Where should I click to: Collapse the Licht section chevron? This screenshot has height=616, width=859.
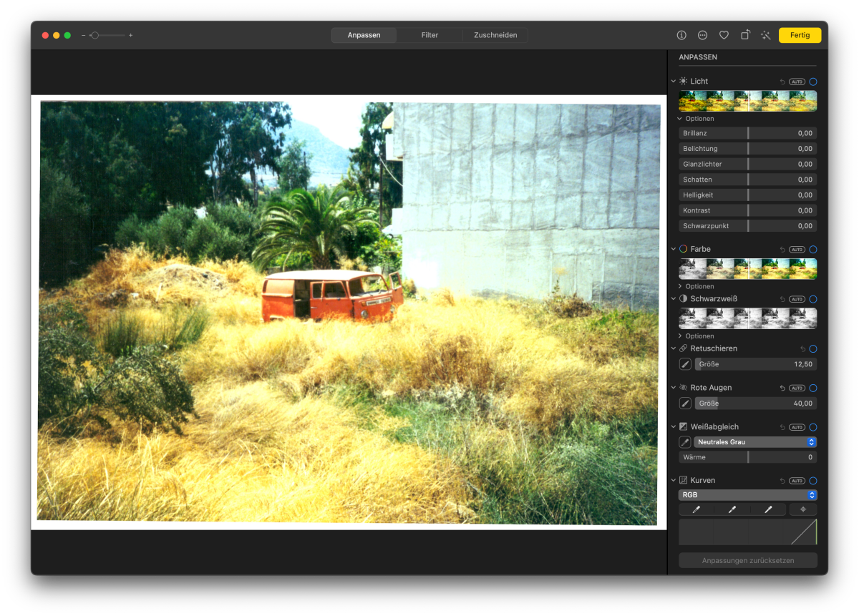(674, 82)
